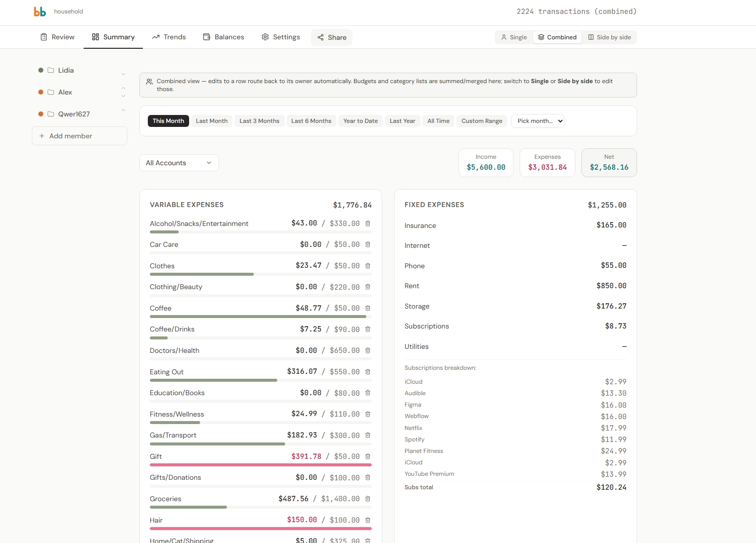Image resolution: width=756 pixels, height=543 pixels.
Task: Remove the Gas/Transport budget
Action: 368,435
